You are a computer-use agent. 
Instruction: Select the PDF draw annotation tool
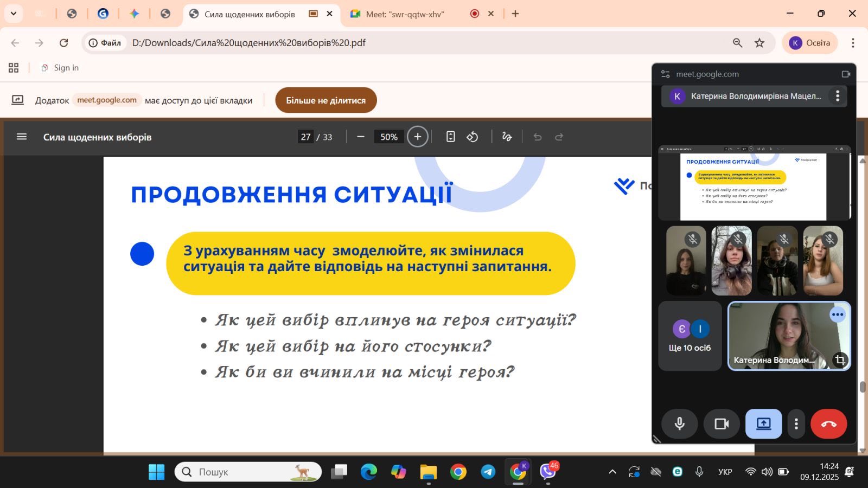[507, 137]
